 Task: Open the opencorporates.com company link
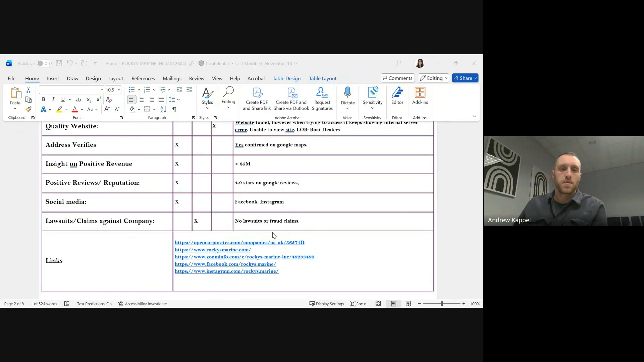pyautogui.click(x=239, y=242)
